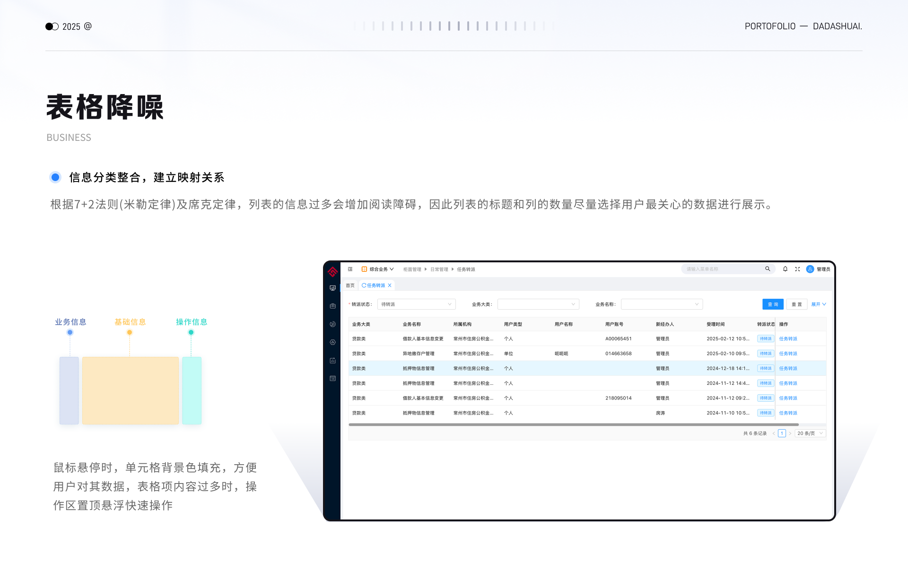This screenshot has width=908, height=588.
Task: Expand more filters with 展开
Action: 819,304
